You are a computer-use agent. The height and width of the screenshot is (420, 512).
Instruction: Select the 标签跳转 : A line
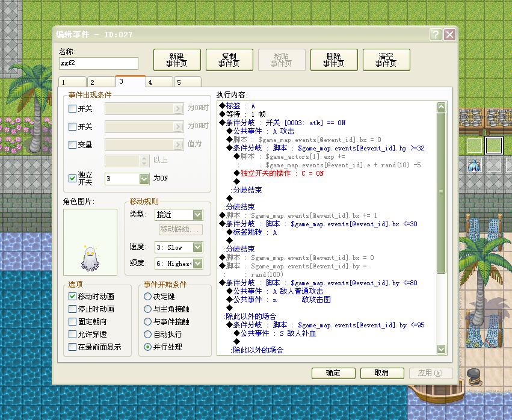pyautogui.click(x=251, y=232)
